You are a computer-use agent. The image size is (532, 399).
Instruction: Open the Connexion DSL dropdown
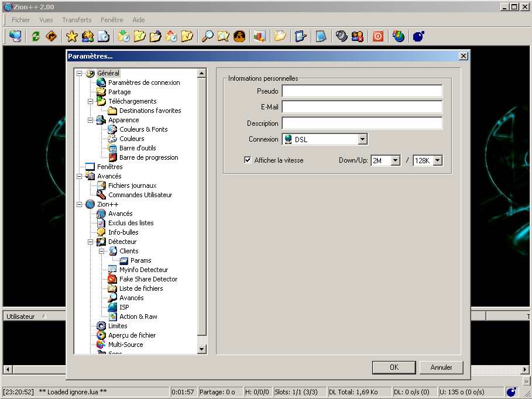coord(363,139)
